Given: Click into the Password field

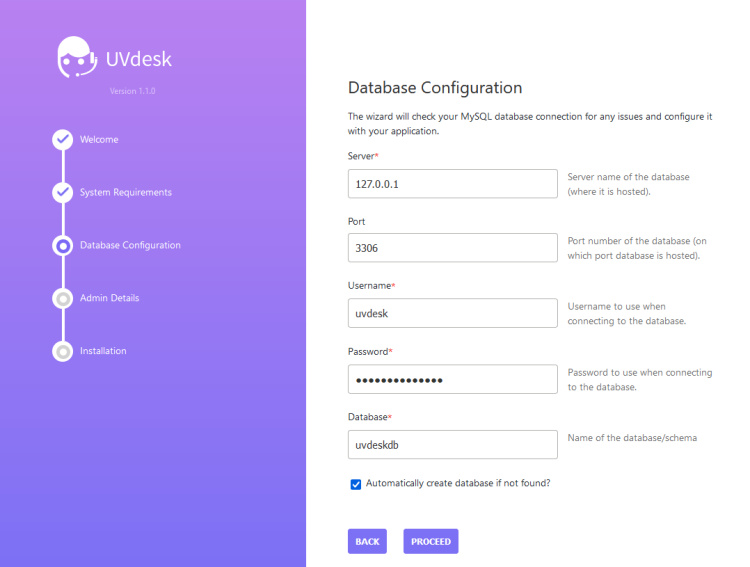Looking at the screenshot, I should [x=452, y=379].
